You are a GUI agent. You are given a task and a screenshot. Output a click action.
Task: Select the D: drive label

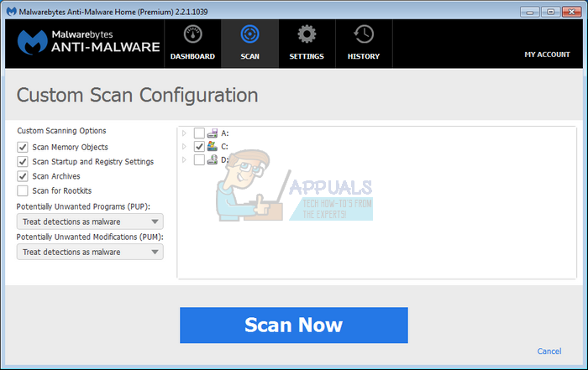224,160
